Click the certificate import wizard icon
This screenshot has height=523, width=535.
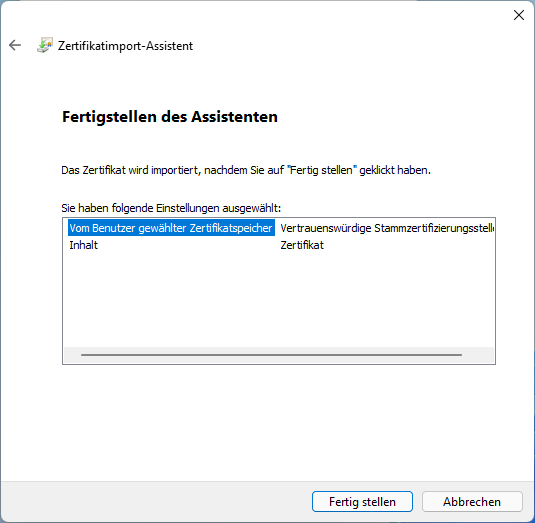coord(45,45)
